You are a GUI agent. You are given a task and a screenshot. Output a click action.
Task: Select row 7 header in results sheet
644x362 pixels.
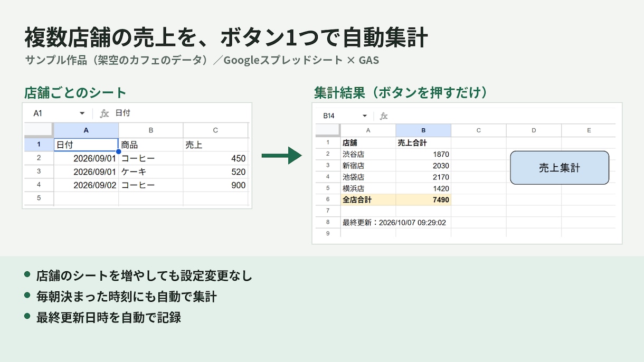point(328,211)
